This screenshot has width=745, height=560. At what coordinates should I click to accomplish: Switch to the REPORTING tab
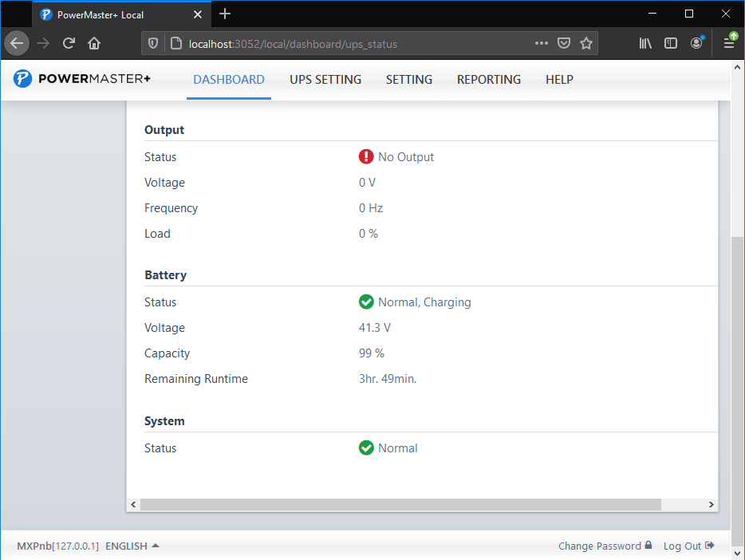(x=488, y=80)
